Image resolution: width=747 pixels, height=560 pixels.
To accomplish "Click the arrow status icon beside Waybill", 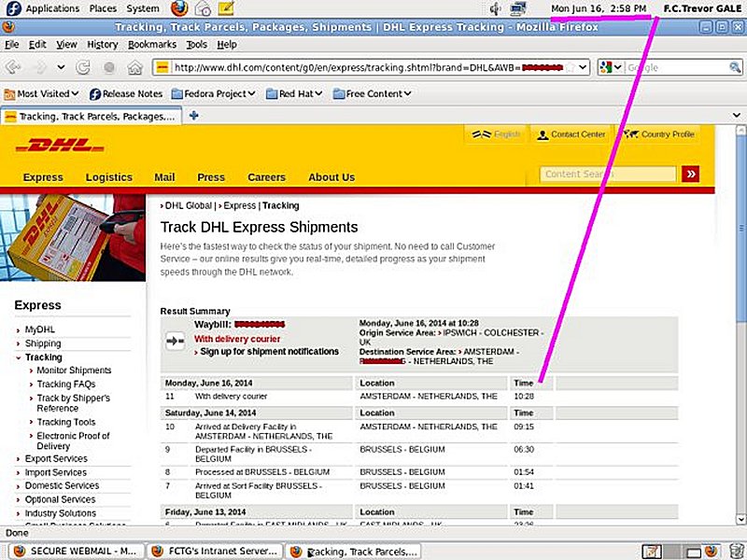I will tap(176, 341).
